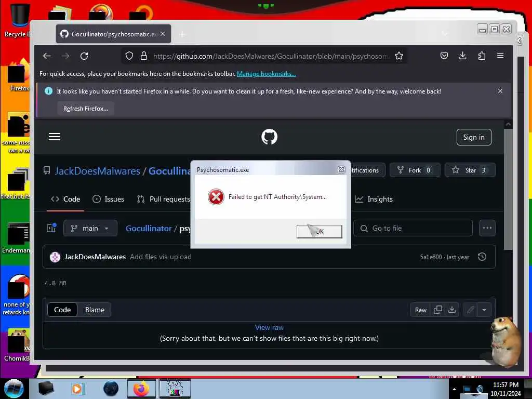This screenshot has width=532, height=399.
Task: Switch to the Issues tab
Action: pyautogui.click(x=109, y=199)
